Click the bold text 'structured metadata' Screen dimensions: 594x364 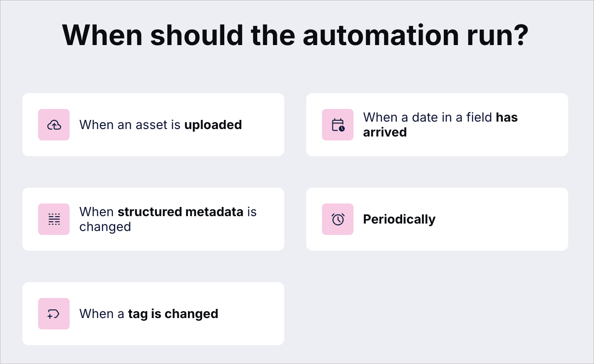coord(180,212)
